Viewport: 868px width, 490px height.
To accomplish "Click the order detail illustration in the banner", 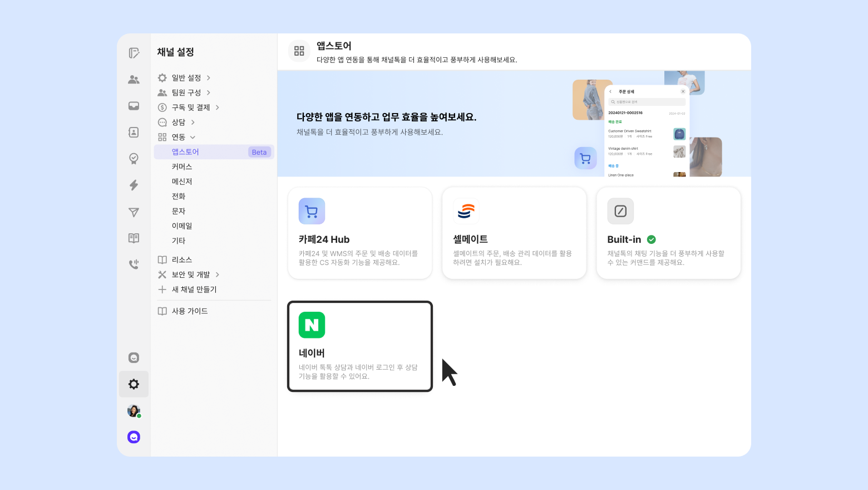I will click(647, 131).
